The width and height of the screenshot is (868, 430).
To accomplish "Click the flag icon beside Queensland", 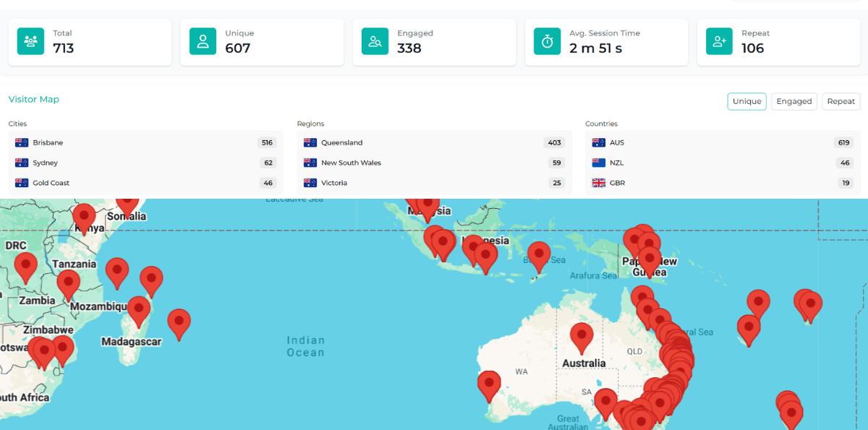I will point(310,142).
